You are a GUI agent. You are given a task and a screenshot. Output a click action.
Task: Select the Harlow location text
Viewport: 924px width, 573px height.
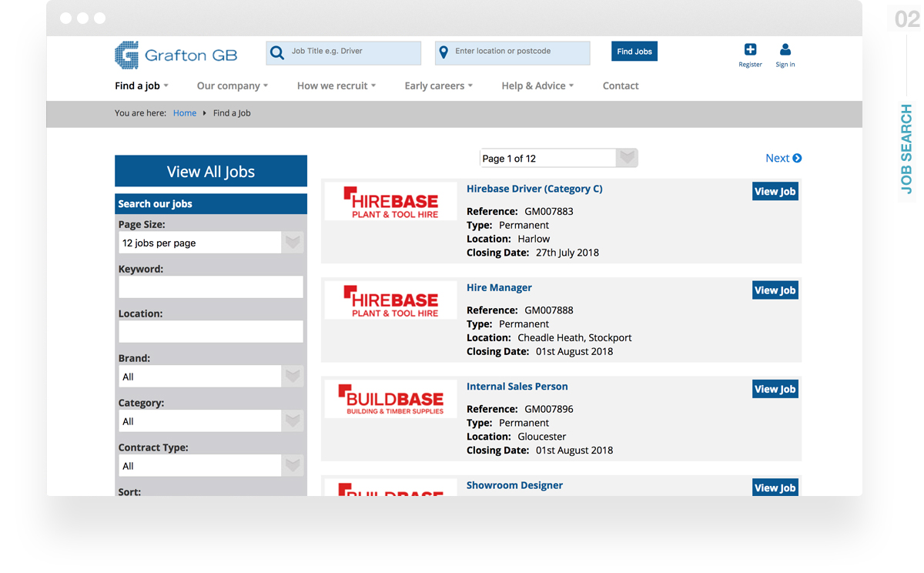tap(534, 239)
